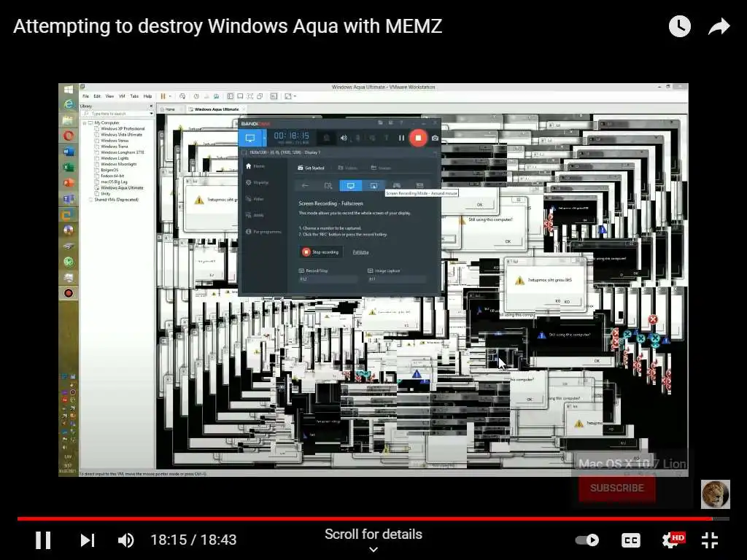Click the red SUBSCRIBE button

617,488
